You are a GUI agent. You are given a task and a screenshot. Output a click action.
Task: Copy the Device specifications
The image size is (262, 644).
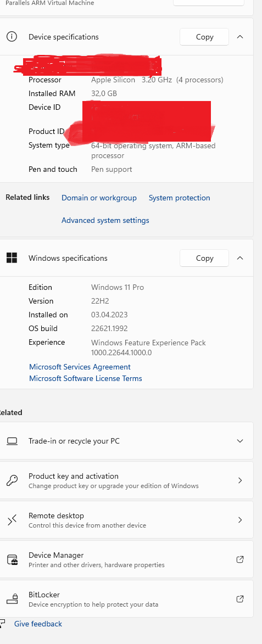point(204,37)
